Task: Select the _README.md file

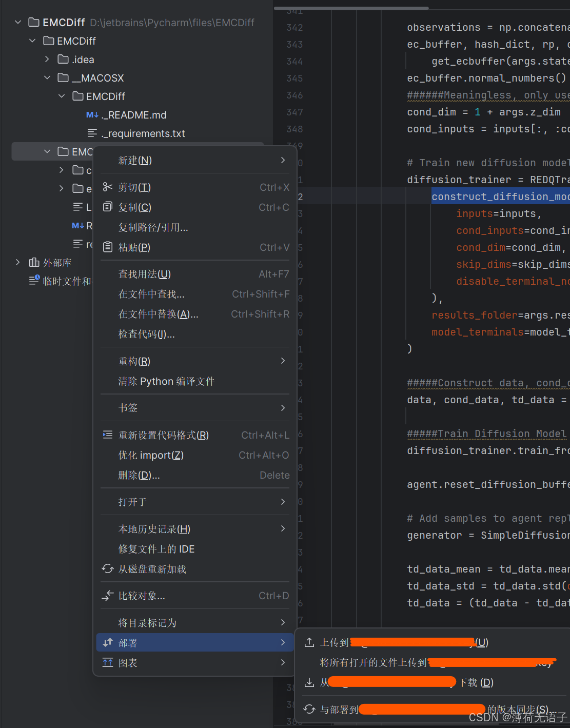Action: [134, 115]
